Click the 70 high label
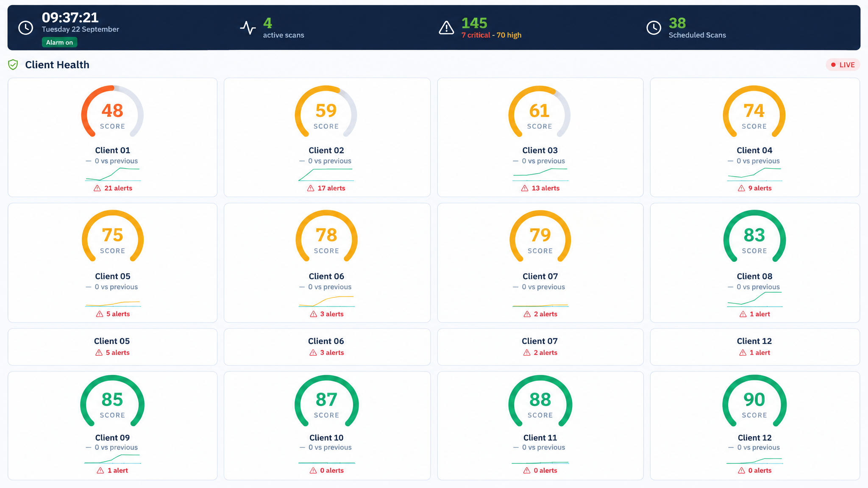The width and height of the screenshot is (868, 488). coord(509,35)
